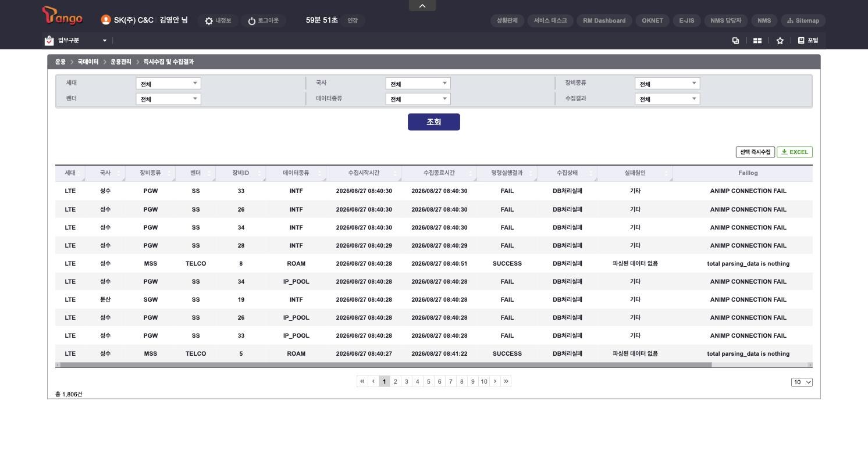Image resolution: width=868 pixels, height=472 pixels.
Task: Export results with the EXCEL button
Action: point(795,152)
